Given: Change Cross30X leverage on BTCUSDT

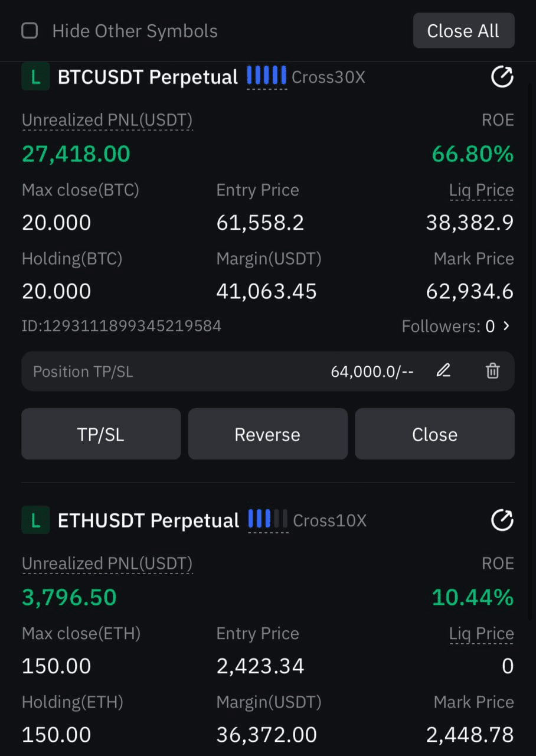Looking at the screenshot, I should (x=328, y=77).
